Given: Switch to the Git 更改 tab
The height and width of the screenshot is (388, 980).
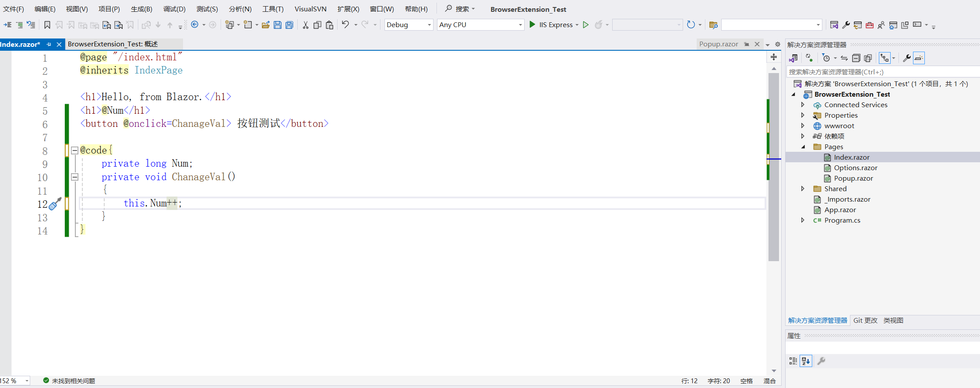Looking at the screenshot, I should click(865, 320).
